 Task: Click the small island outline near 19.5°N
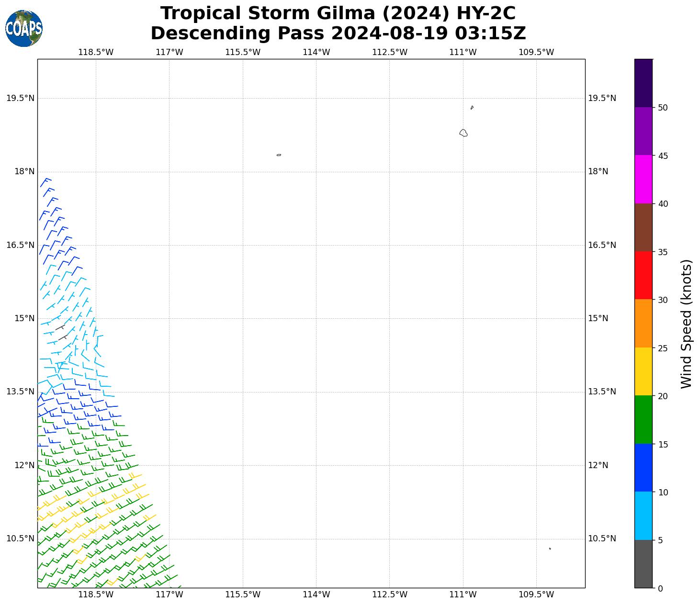point(472,108)
